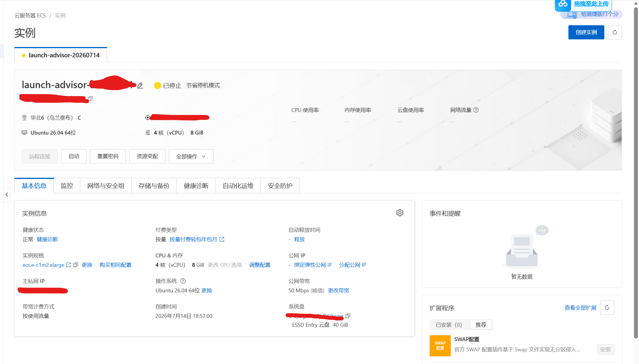Switch to the 基本信息 tab
The image size is (639, 364).
click(x=34, y=186)
